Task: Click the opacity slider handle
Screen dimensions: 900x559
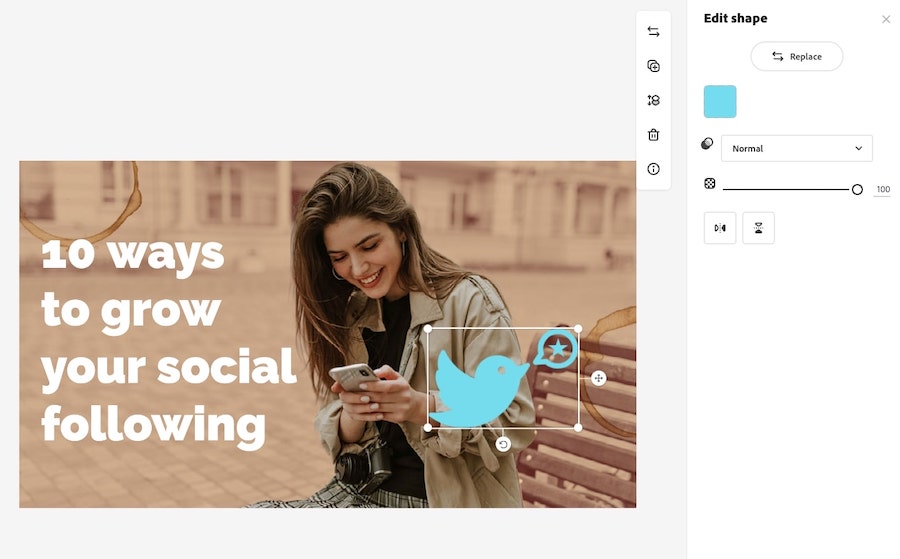Action: [857, 189]
